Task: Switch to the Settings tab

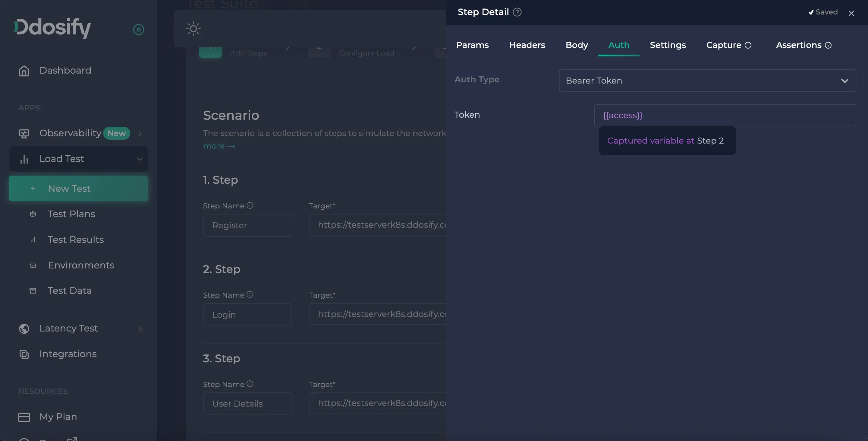Action: point(667,45)
